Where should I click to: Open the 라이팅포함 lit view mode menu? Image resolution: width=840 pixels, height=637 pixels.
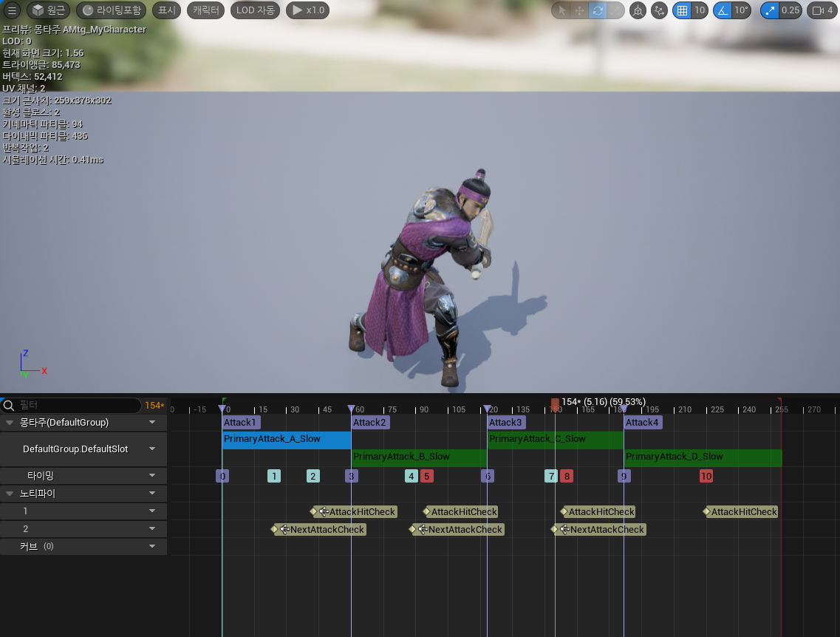coord(111,10)
